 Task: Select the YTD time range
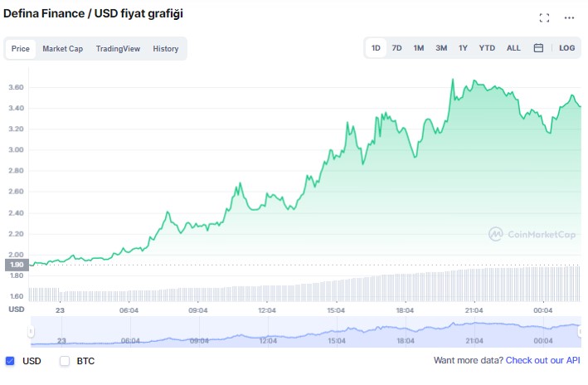pyautogui.click(x=487, y=48)
